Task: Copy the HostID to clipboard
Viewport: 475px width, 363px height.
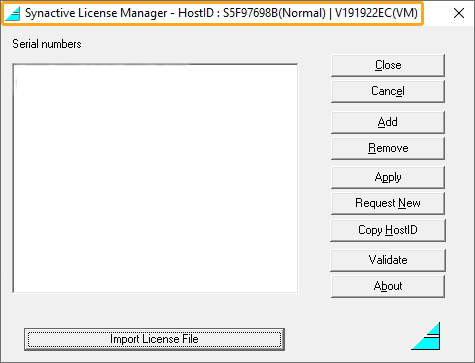Action: pyautogui.click(x=388, y=230)
